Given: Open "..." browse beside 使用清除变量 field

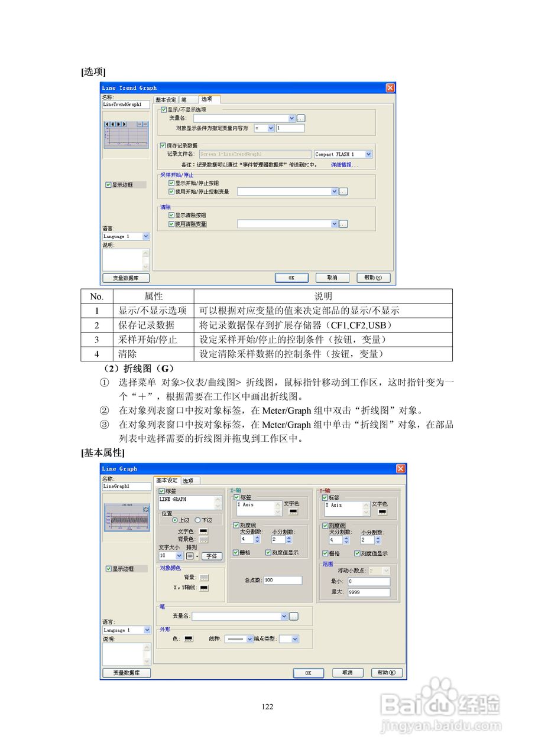Looking at the screenshot, I should (x=343, y=223).
